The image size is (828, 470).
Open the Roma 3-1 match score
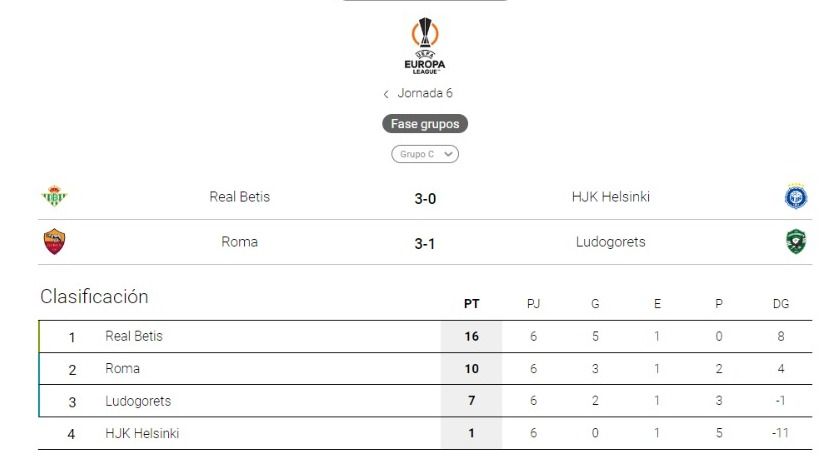coord(425,243)
